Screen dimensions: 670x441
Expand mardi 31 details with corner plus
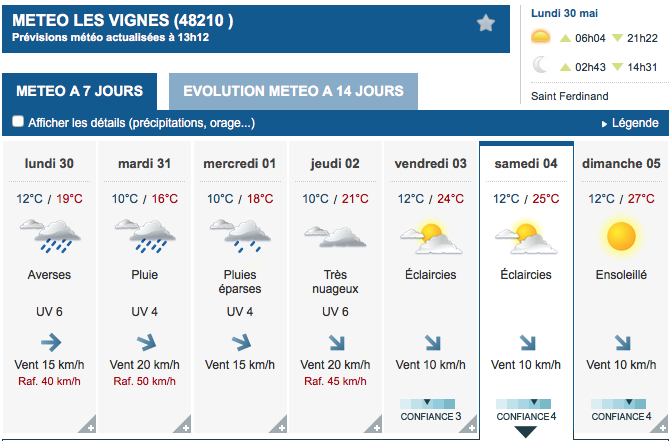(x=182, y=424)
